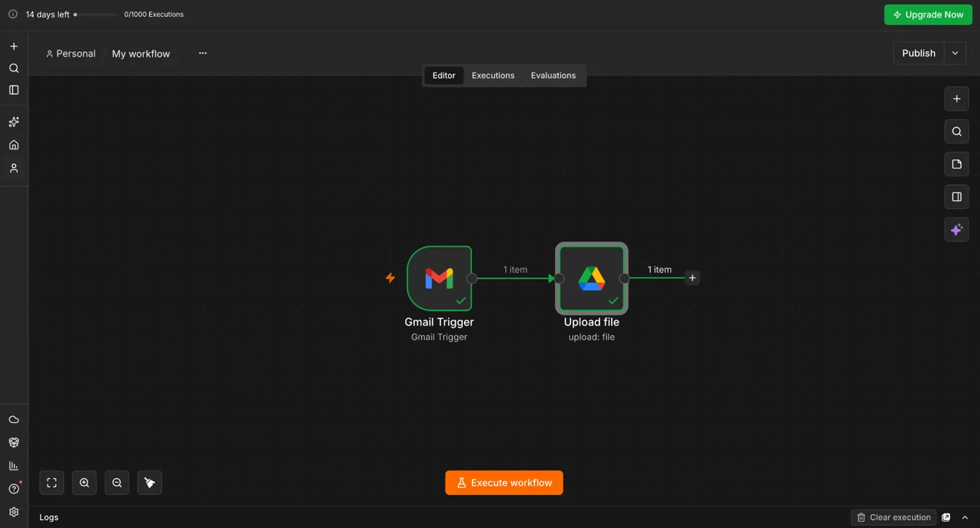980x528 pixels.
Task: Select the Gmail Trigger node
Action: pyautogui.click(x=439, y=278)
